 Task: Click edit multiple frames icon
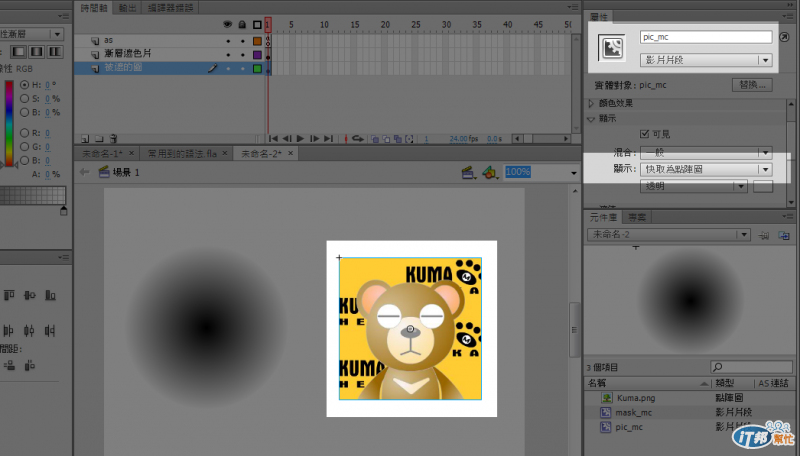tap(397, 139)
